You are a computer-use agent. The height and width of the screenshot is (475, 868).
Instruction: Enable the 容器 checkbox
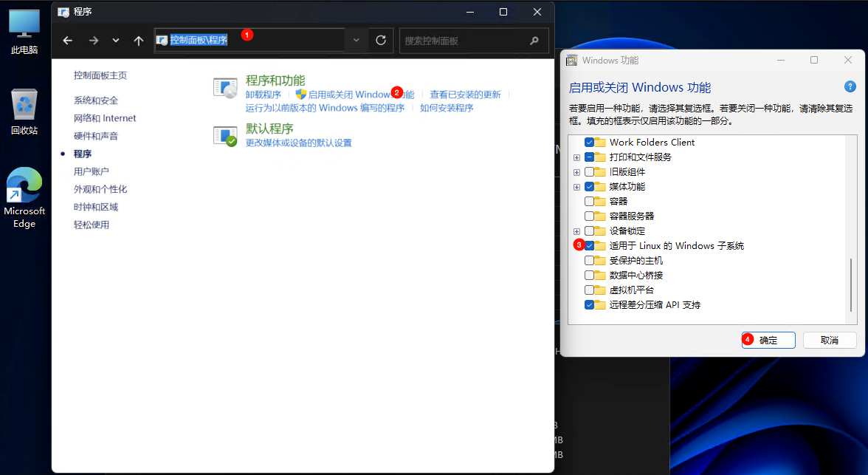click(590, 201)
